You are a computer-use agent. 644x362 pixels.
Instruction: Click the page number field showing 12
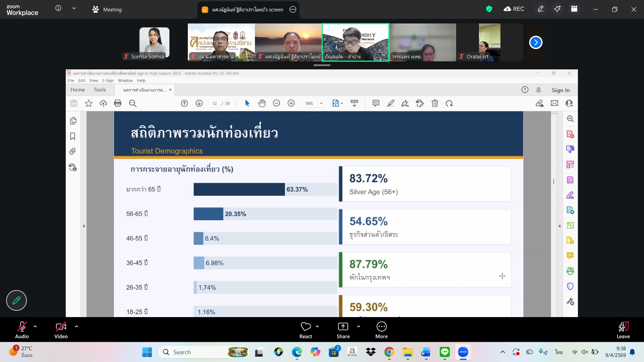point(215,104)
